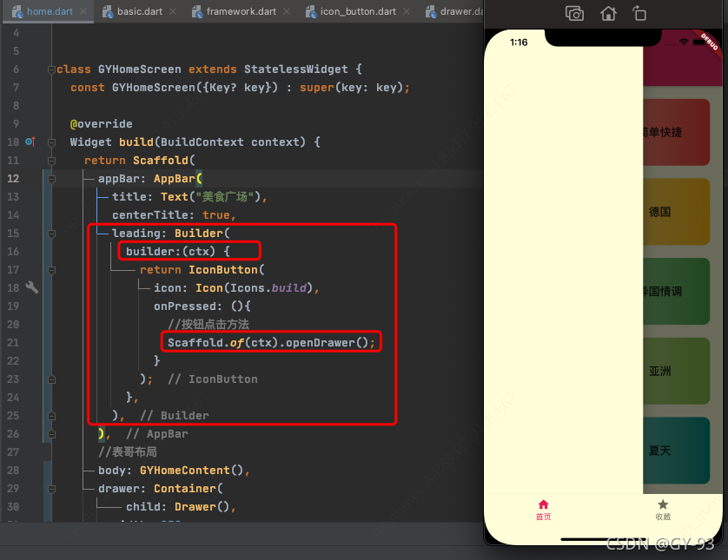Tap the 德国 category card
Image resolution: width=728 pixels, height=560 pixels.
(676, 212)
